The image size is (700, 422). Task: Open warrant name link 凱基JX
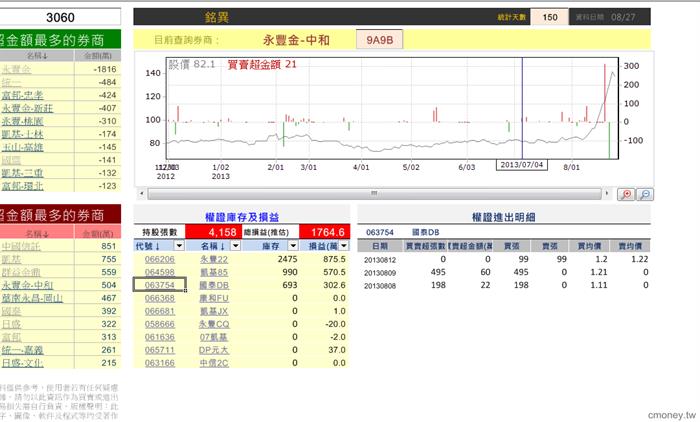point(214,311)
